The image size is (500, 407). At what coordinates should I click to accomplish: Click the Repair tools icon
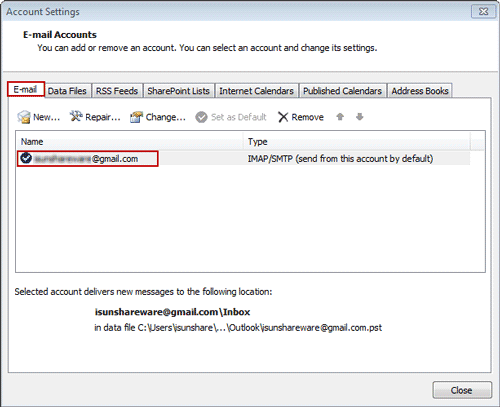pos(76,116)
